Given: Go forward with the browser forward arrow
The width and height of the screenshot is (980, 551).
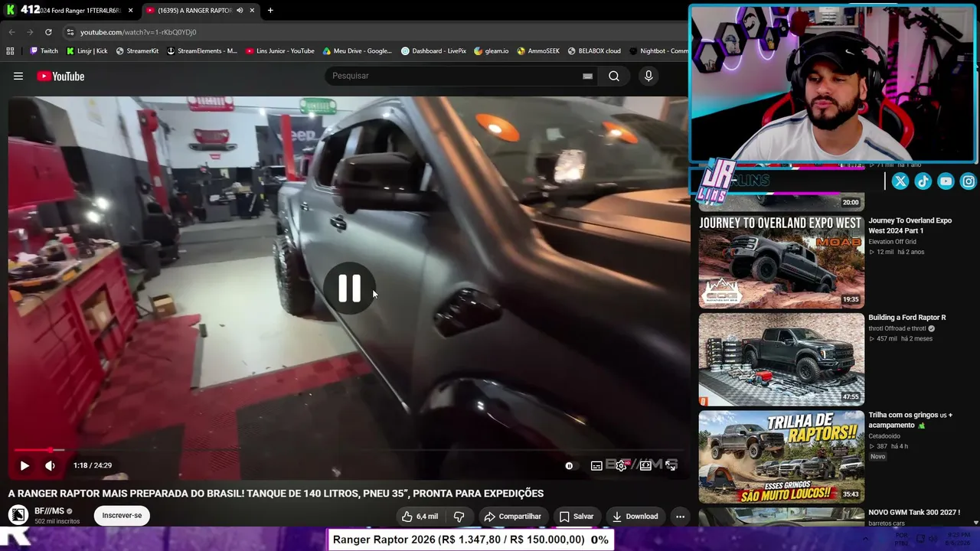Looking at the screenshot, I should pos(30,32).
